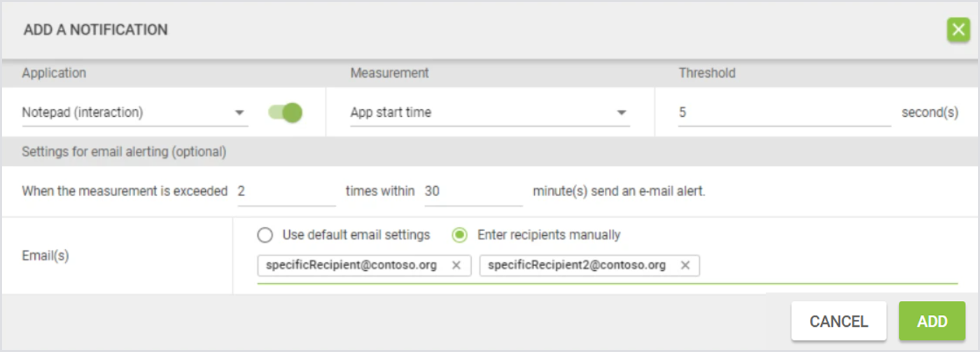The image size is (980, 352).
Task: Click empty space in the recipients input line
Action: [826, 267]
